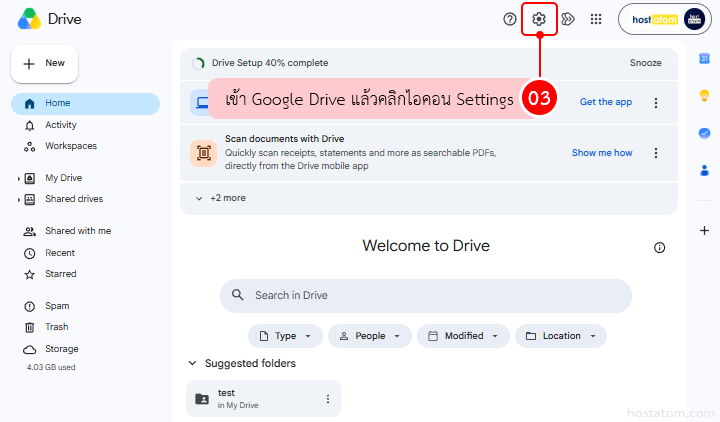This screenshot has width=720, height=422.
Task: Snooze the Drive Setup banner
Action: coord(646,63)
